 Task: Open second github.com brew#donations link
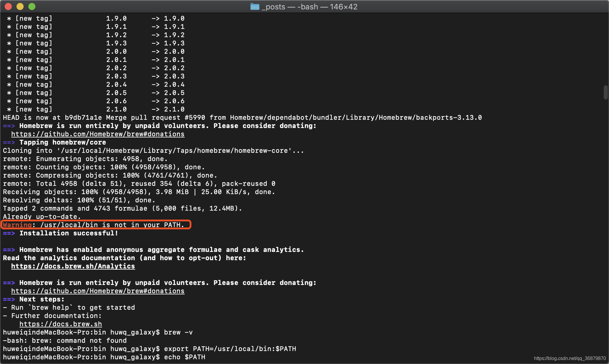(x=98, y=291)
